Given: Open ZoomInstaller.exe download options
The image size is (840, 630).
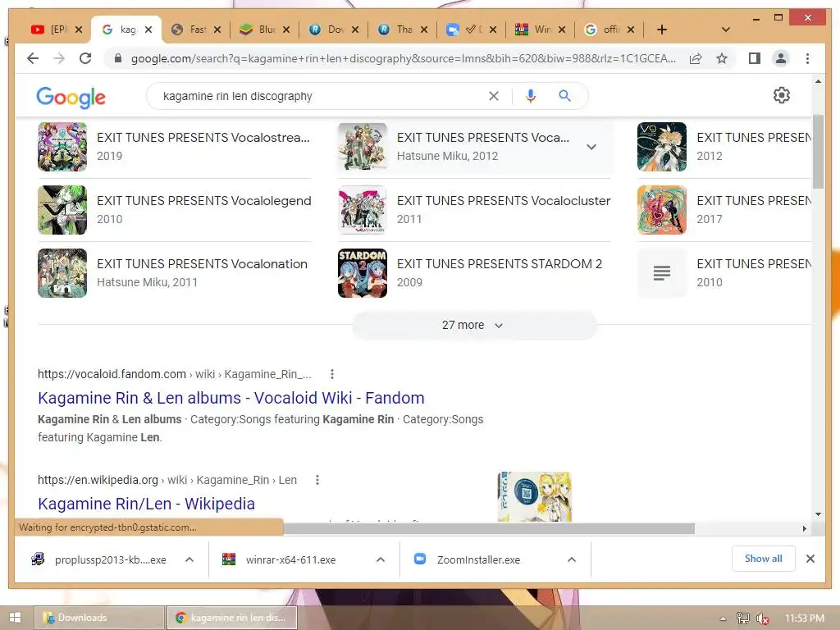Looking at the screenshot, I should click(572, 559).
